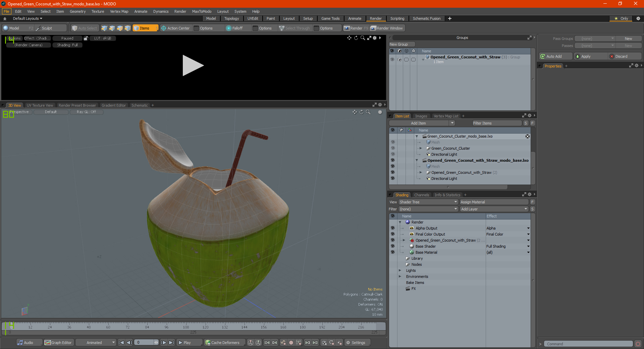This screenshot has height=349, width=644.
Task: Click the zoom magnifier in the 3D viewport
Action: click(x=368, y=112)
